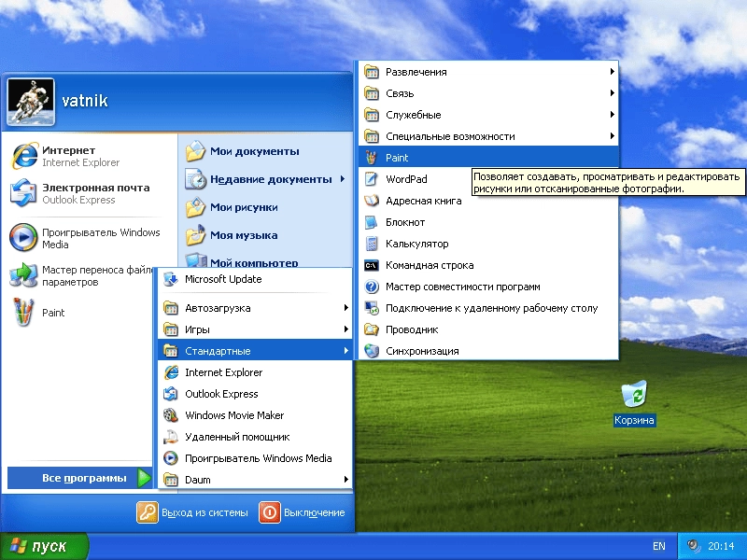Click the Мои документы folder icon
The width and height of the screenshot is (747, 560).
195,151
